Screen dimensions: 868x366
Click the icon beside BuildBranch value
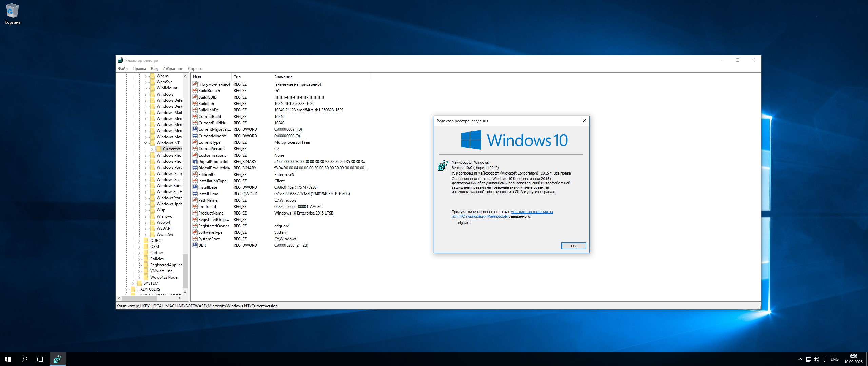(195, 90)
